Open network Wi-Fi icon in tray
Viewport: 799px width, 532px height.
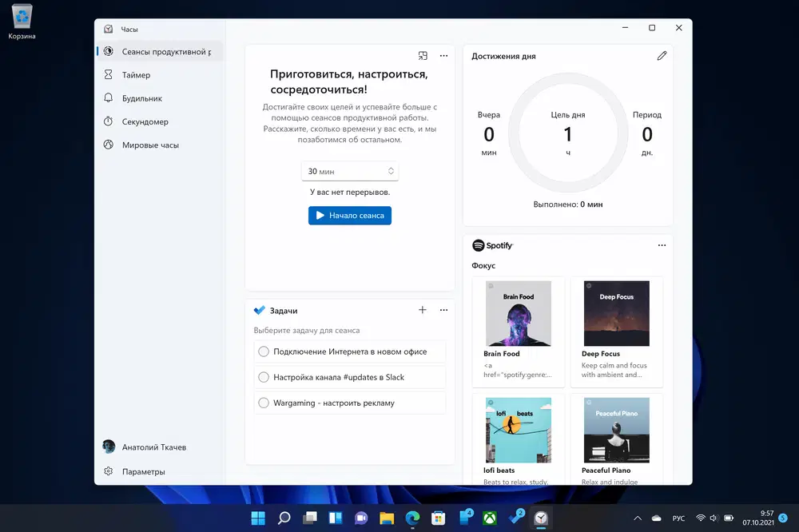(701, 518)
